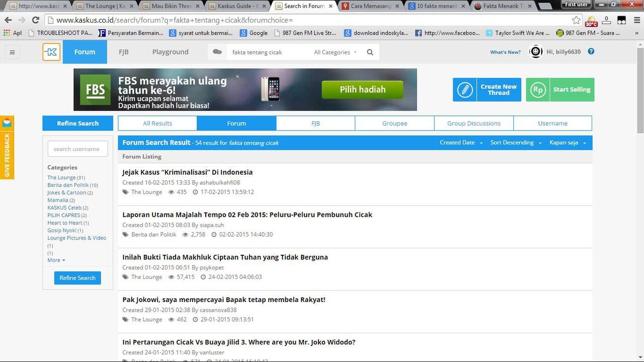Viewport: 644px width, 362px height.
Task: Click the Chrome back arrow
Action: [x=8, y=20]
